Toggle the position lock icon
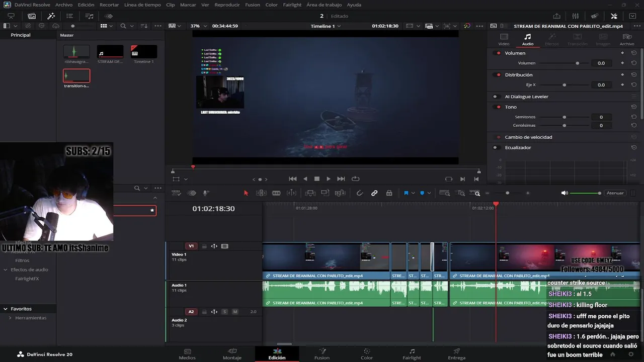 [x=389, y=193]
